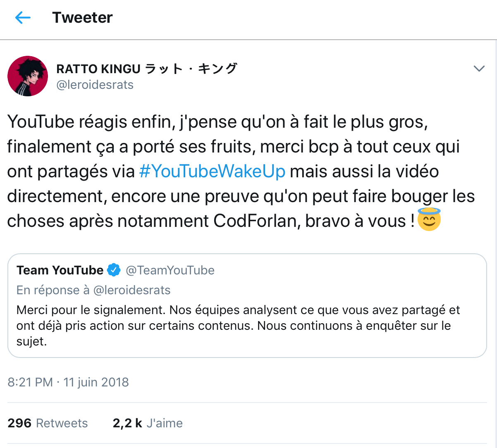Click the 'En réponse à' label
Image resolution: width=497 pixels, height=448 pixels.
coord(53,290)
